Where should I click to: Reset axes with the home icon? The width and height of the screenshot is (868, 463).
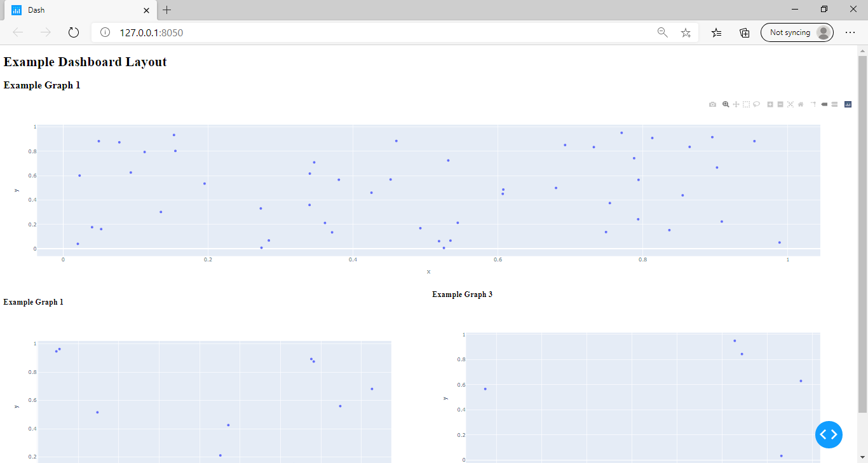(x=801, y=104)
